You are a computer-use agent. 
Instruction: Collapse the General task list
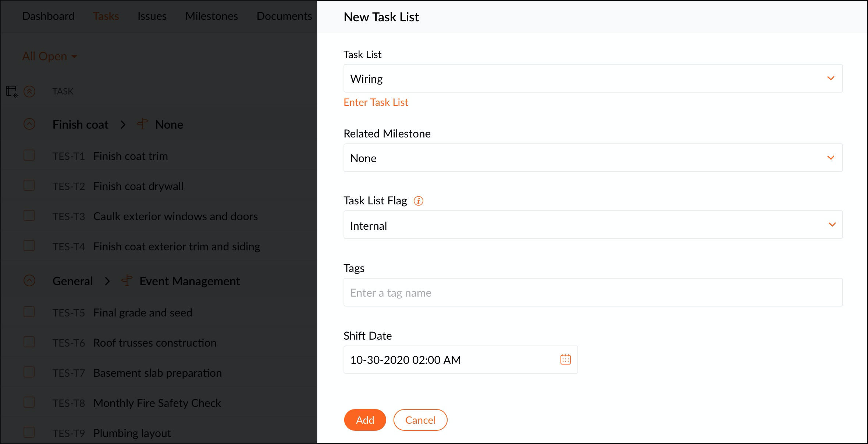tap(29, 281)
